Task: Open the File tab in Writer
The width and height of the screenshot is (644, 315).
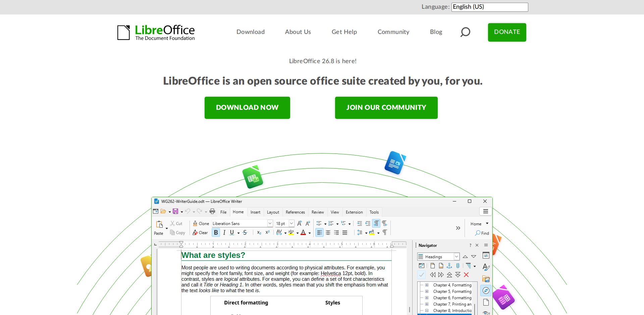Action: [x=223, y=212]
